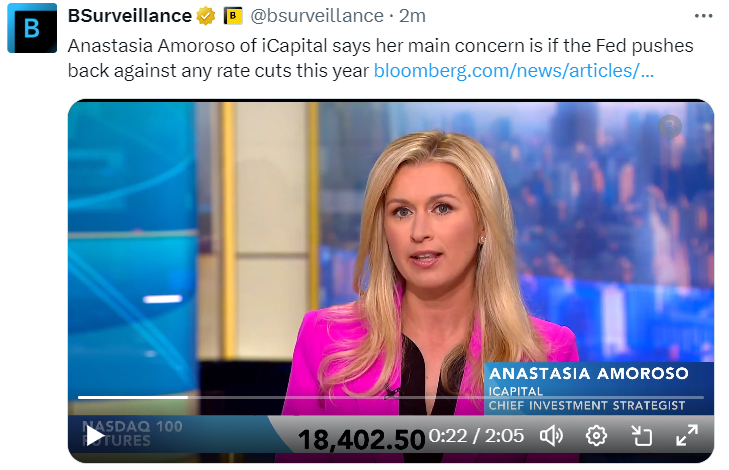The image size is (729, 470).
Task: Click the unplayed part of video progress bar
Action: tap(446, 397)
